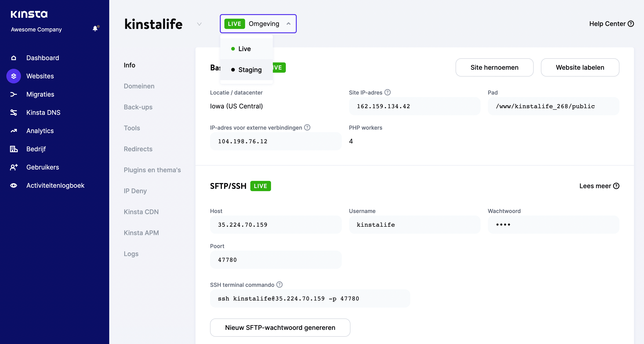
Task: Select the Staging environment option
Action: (250, 70)
